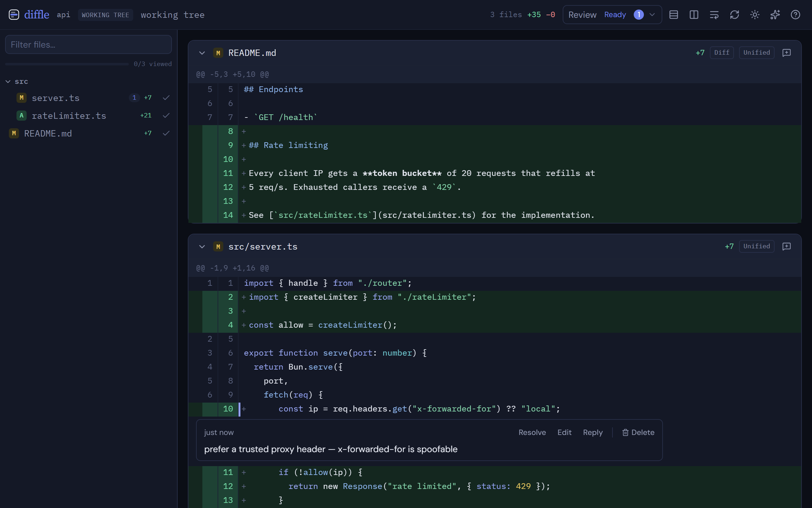The height and width of the screenshot is (508, 812).
Task: Click added badge icon for rateLimiter.ts
Action: click(x=22, y=116)
